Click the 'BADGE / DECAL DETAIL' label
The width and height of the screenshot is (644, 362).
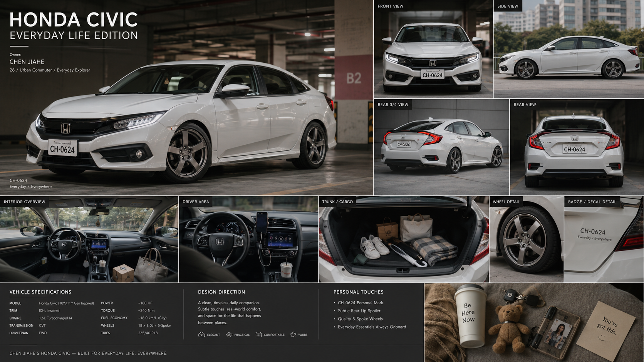click(x=592, y=202)
